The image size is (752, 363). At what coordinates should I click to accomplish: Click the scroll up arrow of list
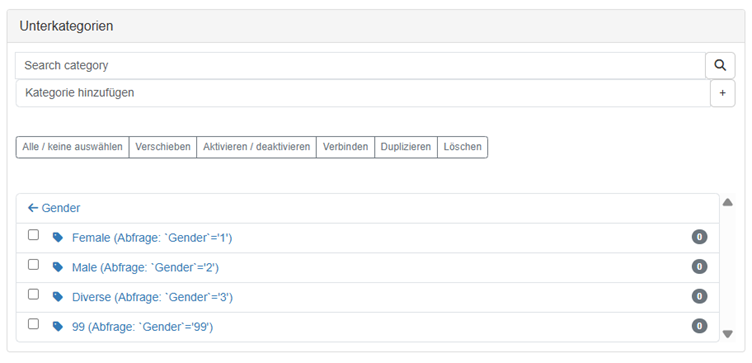(x=728, y=202)
